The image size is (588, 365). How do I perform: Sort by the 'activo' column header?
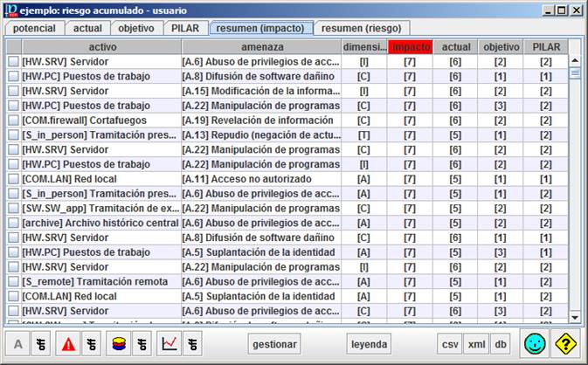pyautogui.click(x=102, y=46)
